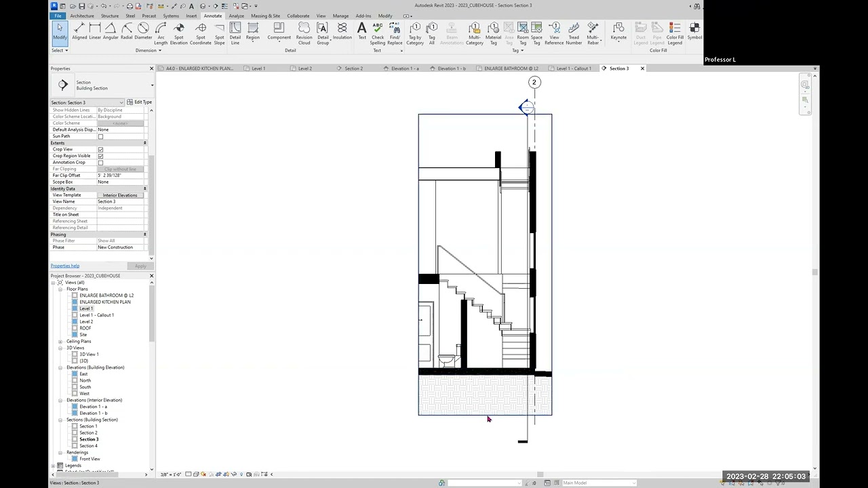Close the Properties palette
This screenshot has width=868, height=488.
tap(151, 68)
